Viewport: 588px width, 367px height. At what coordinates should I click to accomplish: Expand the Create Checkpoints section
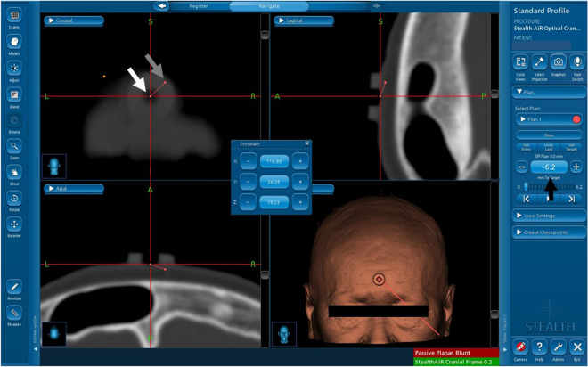pos(547,232)
